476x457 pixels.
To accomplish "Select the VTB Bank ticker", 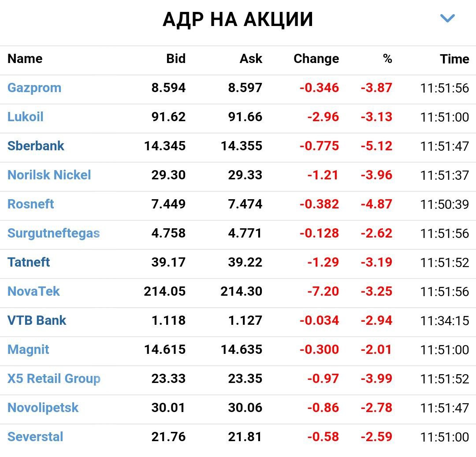I will pyautogui.click(x=35, y=320).
